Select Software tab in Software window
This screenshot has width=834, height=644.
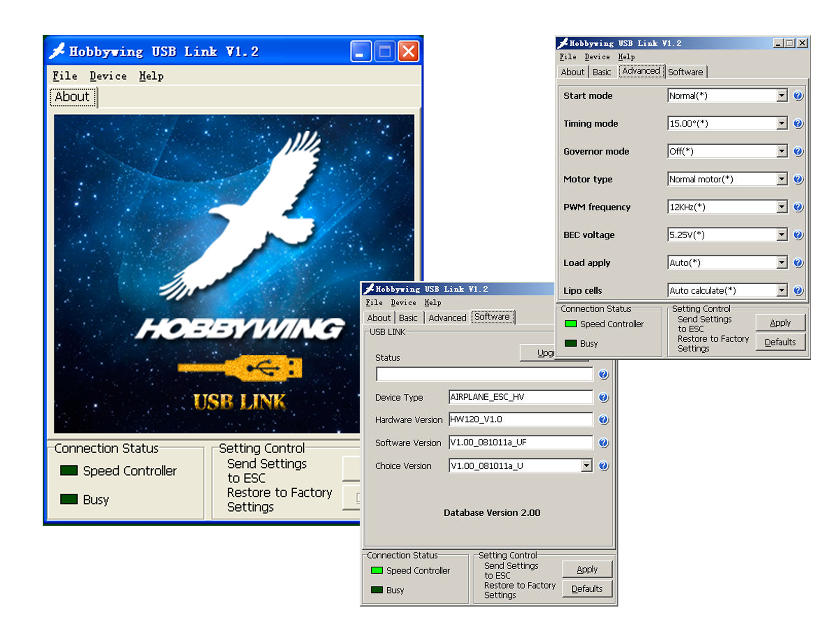coord(492,317)
